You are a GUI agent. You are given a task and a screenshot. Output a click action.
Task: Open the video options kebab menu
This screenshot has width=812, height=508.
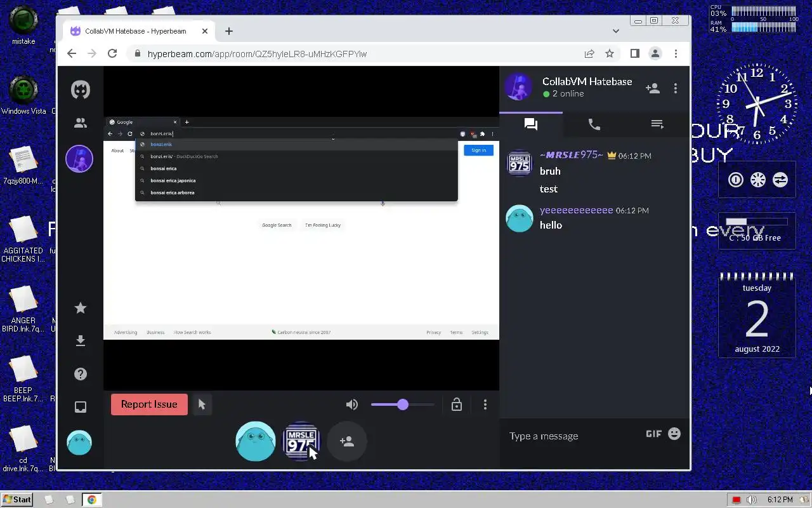(485, 404)
